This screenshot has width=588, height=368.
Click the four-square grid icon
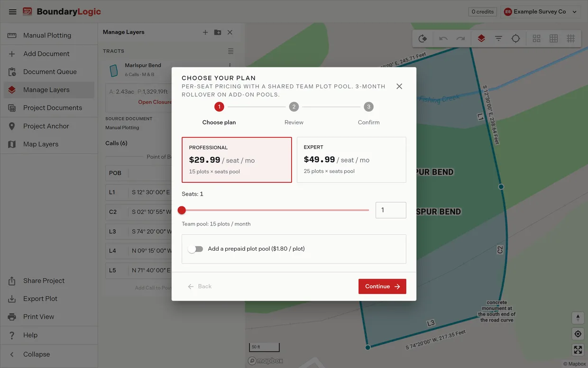tap(536, 38)
